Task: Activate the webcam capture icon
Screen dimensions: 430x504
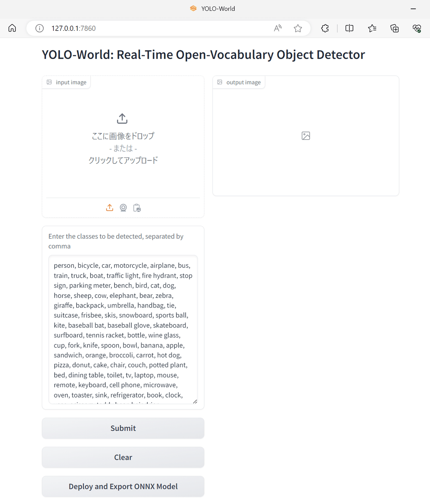Action: 123,208
